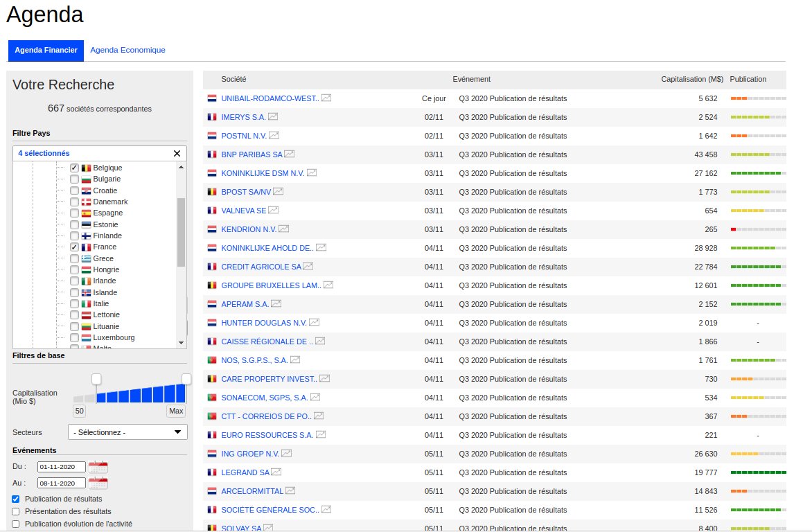Uncheck the France country checkbox
This screenshot has height=532, width=812.
pyautogui.click(x=75, y=247)
